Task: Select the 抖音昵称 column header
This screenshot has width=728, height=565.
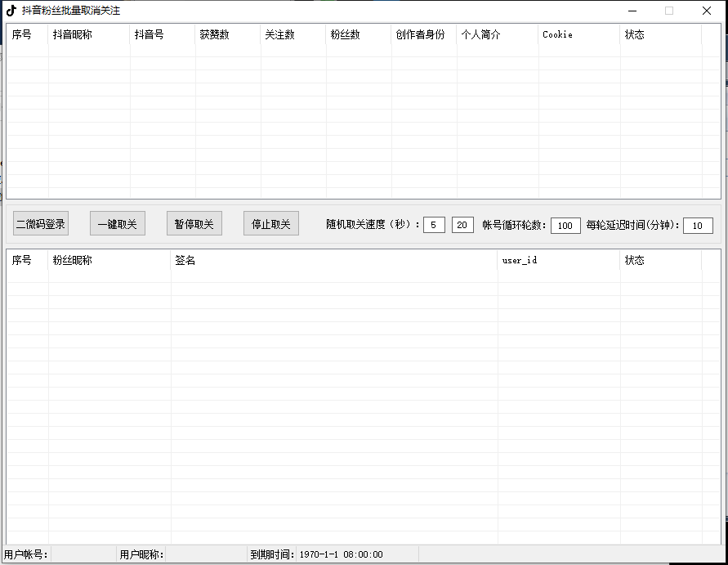Action: (89, 34)
